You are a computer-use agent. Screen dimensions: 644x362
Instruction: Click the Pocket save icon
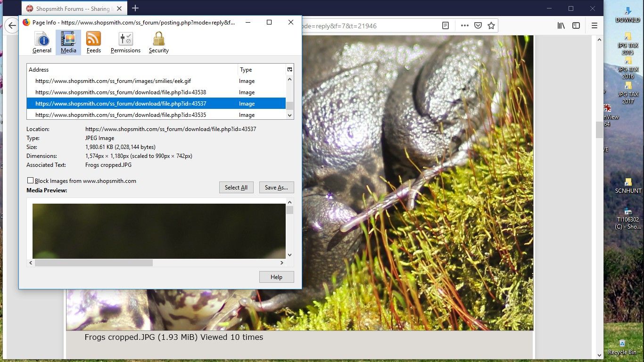[x=478, y=26]
